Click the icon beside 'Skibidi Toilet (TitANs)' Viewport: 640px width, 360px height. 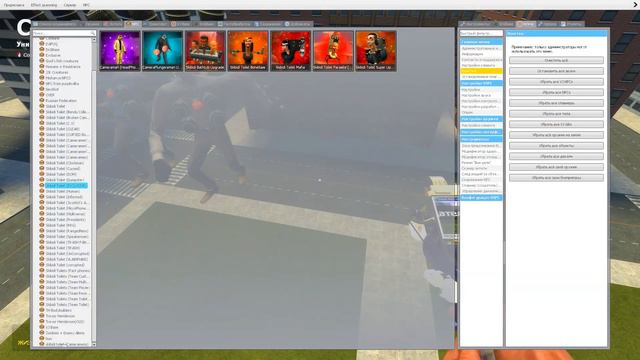click(x=42, y=248)
